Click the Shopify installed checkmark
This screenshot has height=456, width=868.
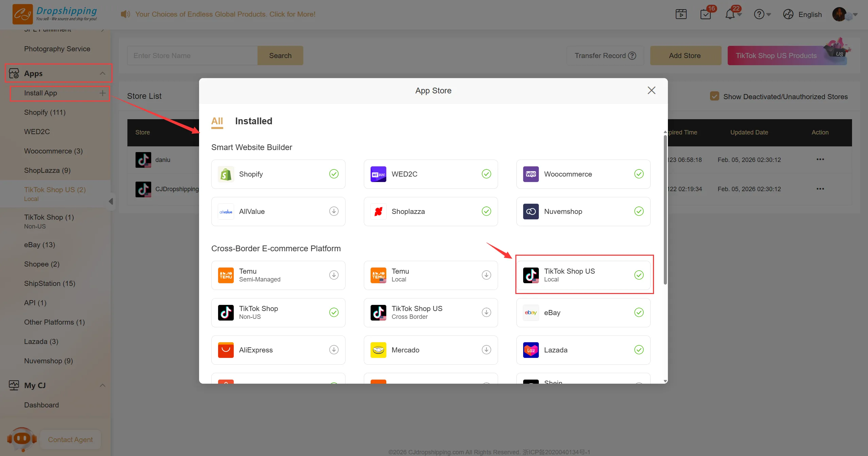334,174
